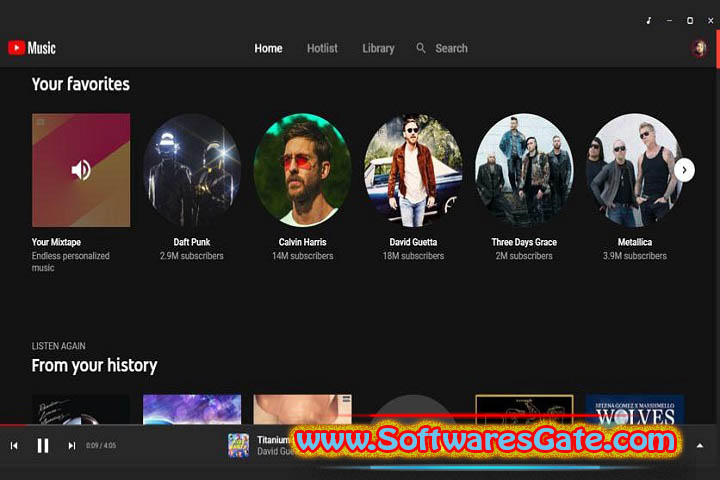Expand the player with up arrow
Viewport: 720px width, 480px height.
pos(700,446)
